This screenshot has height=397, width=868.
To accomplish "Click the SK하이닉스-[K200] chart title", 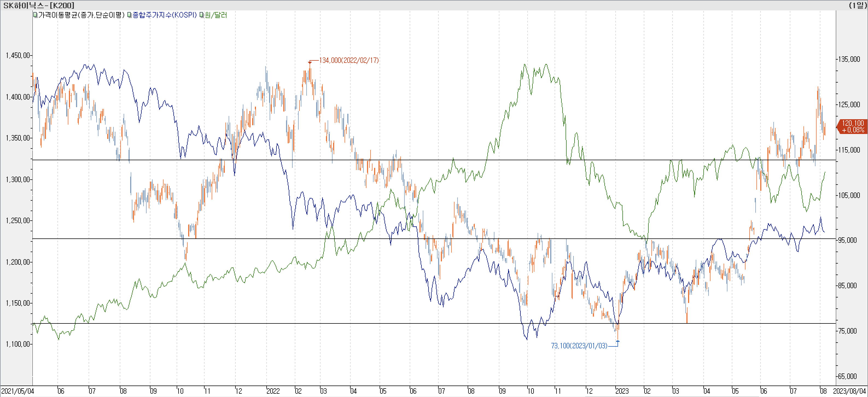I will coord(39,5).
